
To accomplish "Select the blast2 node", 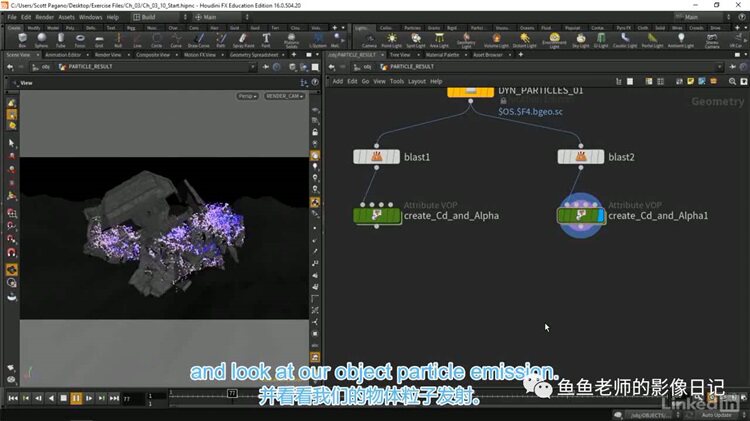I will pyautogui.click(x=581, y=157).
